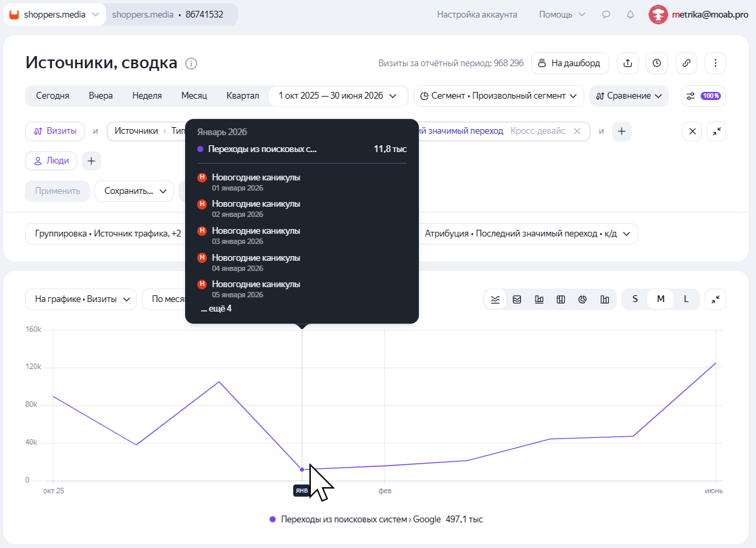Open the three-dot more options menu
Viewport: 756px width, 548px height.
click(715, 64)
